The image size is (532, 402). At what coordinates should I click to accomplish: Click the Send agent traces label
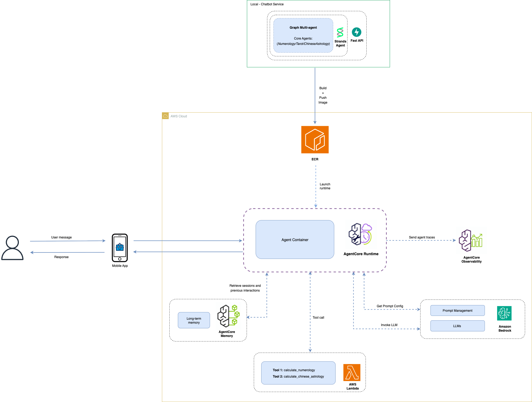422,237
